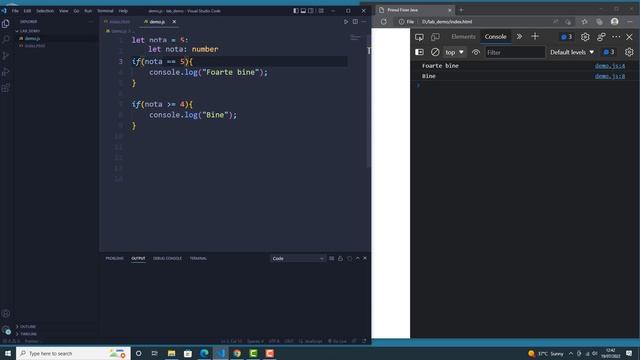Switch to the PROBLEMS tab in VS Code panel
Screen dimensions: 640x360
click(x=114, y=258)
